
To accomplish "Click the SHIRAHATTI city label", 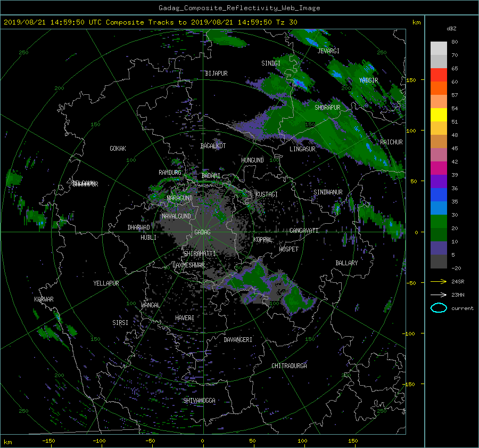I will pos(200,254).
